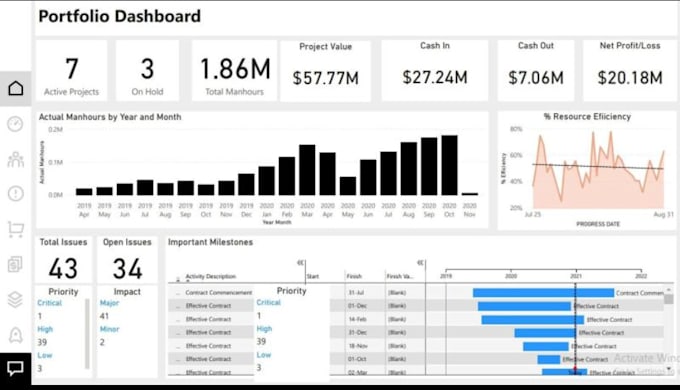Collapse the Finish columns pane chevrons
The height and width of the screenshot is (390, 680).
pos(421,262)
